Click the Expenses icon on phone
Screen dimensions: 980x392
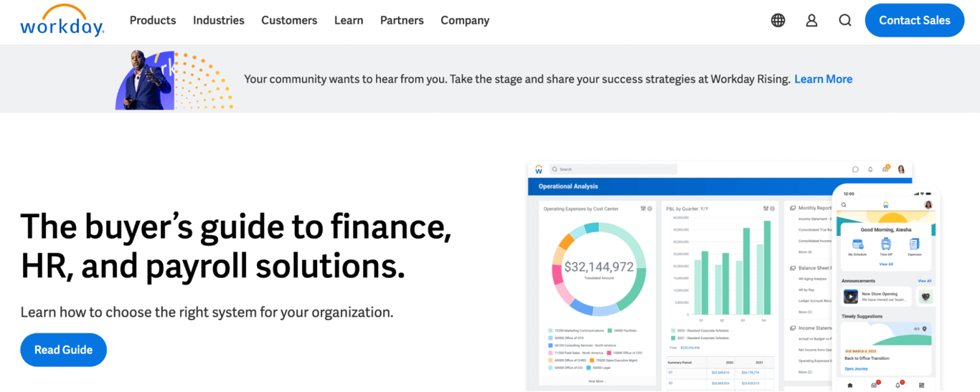[x=915, y=245]
